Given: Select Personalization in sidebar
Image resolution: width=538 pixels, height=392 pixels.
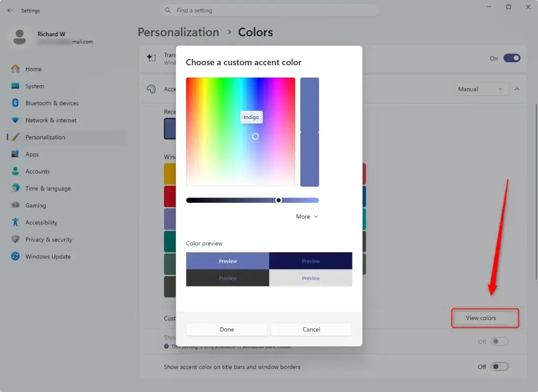Looking at the screenshot, I should coord(66,137).
